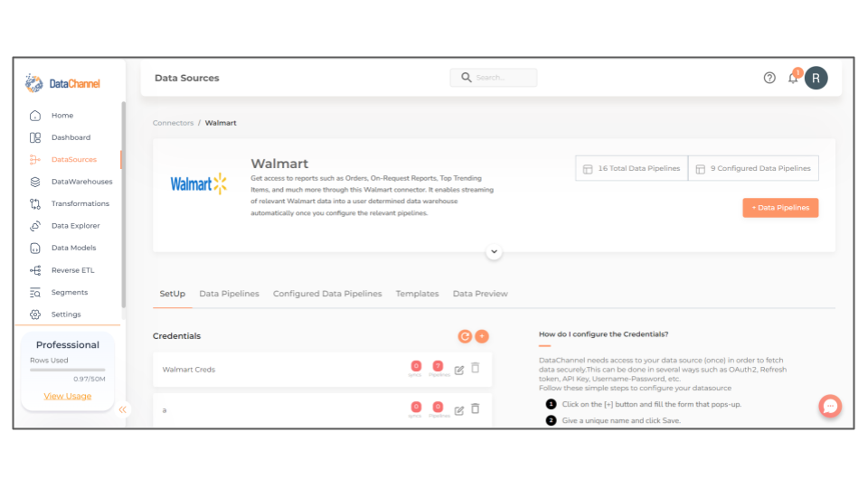Switch to the SetUp tab

tap(172, 294)
